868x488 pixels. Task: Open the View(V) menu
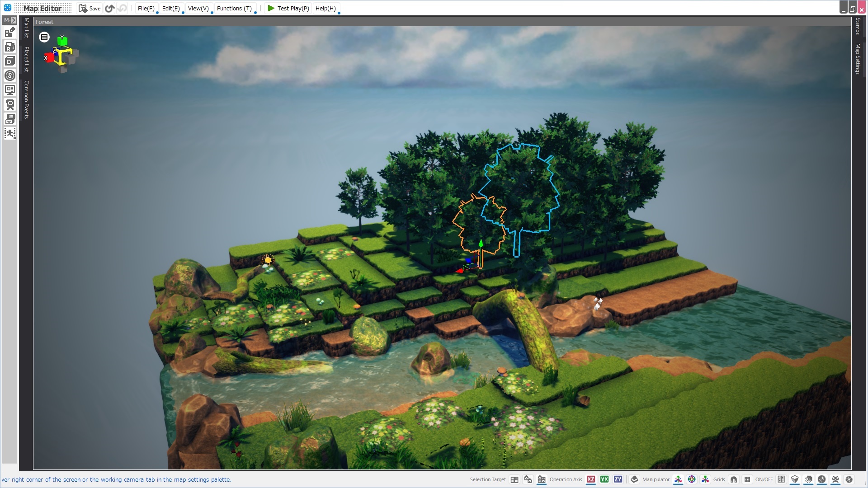point(198,8)
